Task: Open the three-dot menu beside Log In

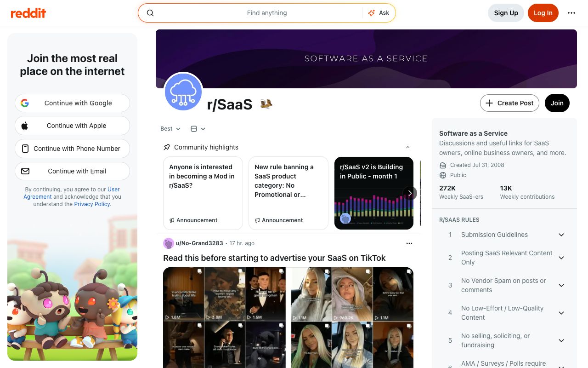Action: click(x=571, y=13)
